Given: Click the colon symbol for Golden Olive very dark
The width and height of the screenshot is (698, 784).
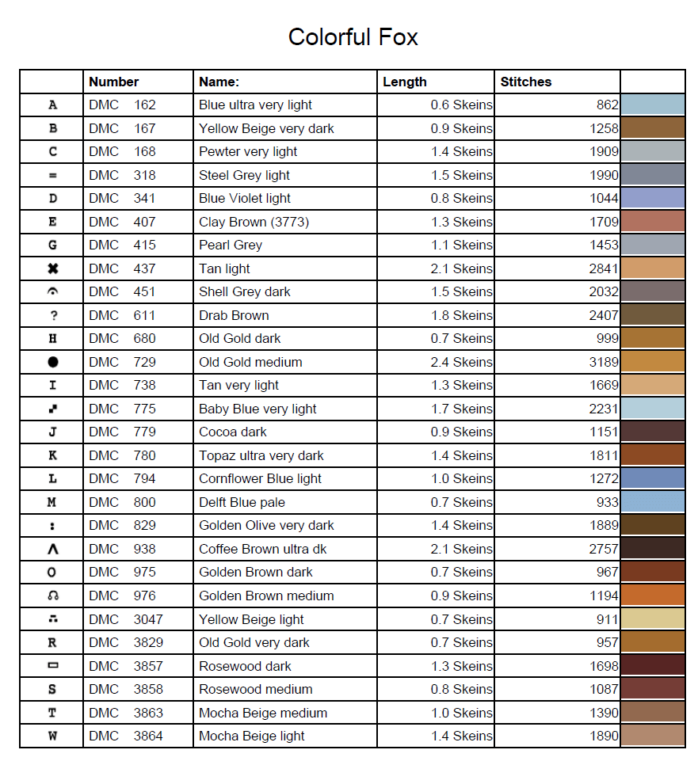Looking at the screenshot, I should click(x=52, y=526).
